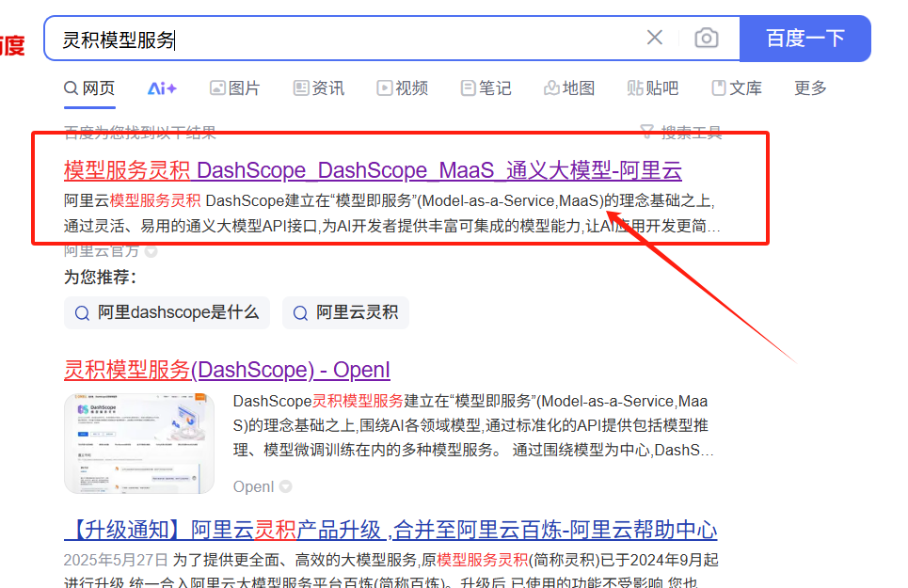908x588 pixels.
Task: Search suggestion 阿里dashscope是什么
Action: [167, 312]
